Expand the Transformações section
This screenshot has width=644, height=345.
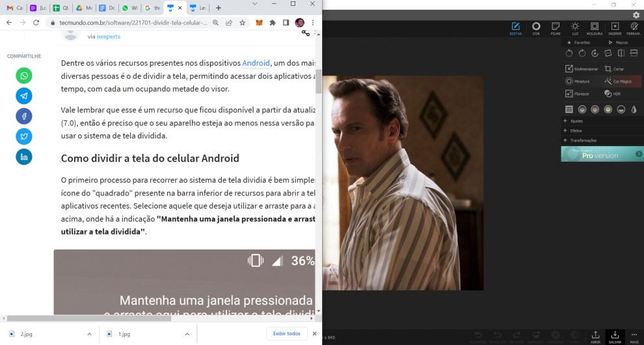click(602, 140)
